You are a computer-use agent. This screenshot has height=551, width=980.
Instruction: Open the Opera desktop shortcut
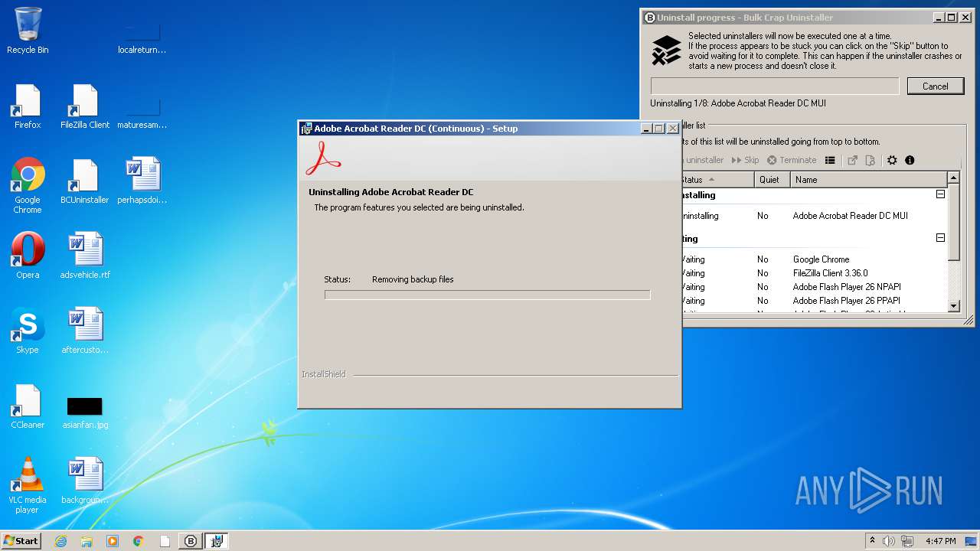point(28,256)
